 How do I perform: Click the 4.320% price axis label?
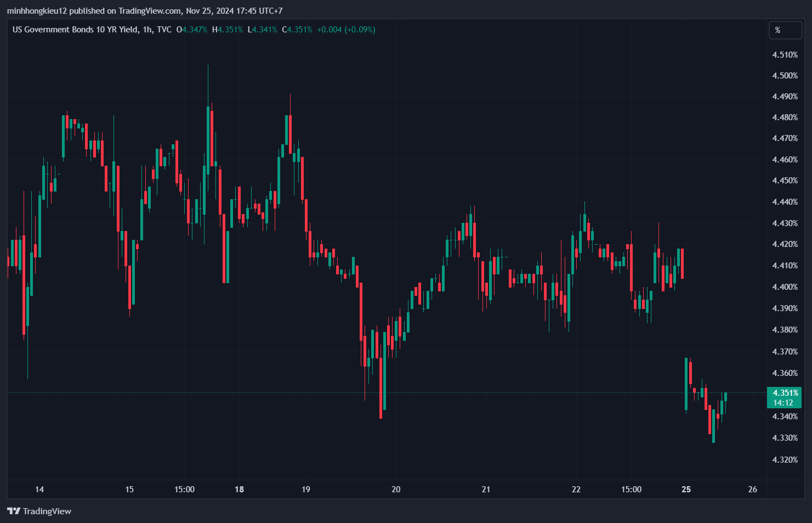pos(785,460)
